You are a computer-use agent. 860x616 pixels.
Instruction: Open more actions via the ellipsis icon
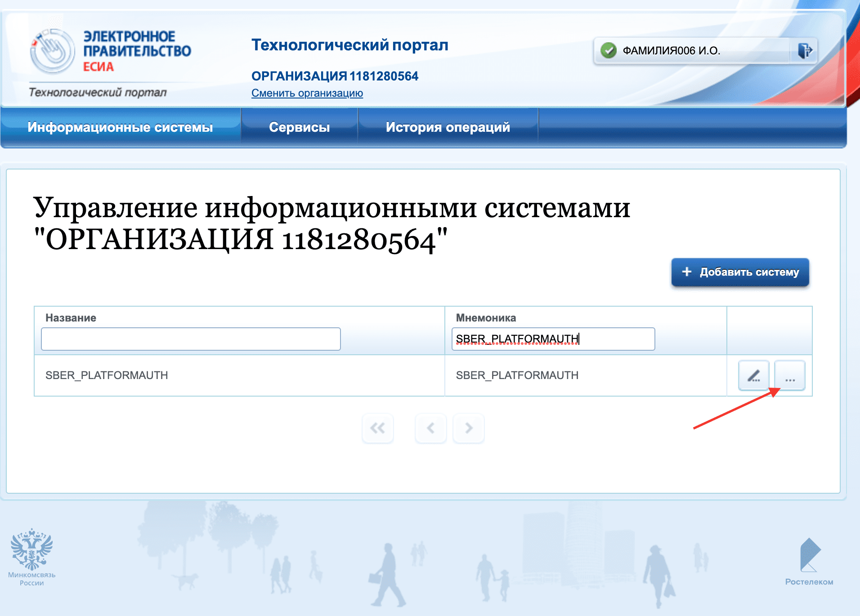point(789,375)
